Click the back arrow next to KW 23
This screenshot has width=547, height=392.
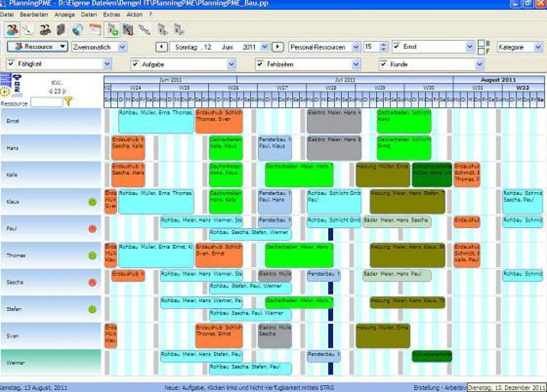click(x=51, y=91)
